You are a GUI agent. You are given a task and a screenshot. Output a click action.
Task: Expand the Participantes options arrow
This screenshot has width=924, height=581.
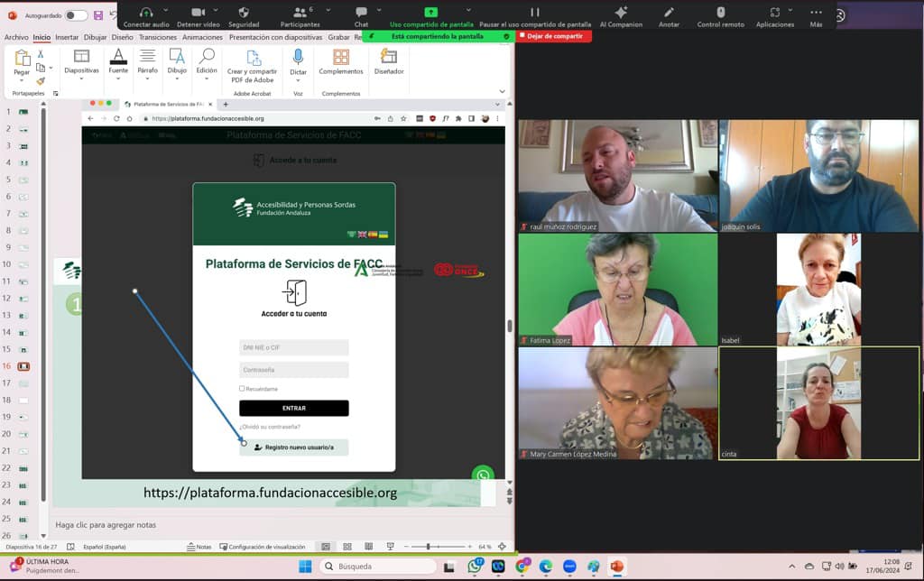[x=328, y=10]
